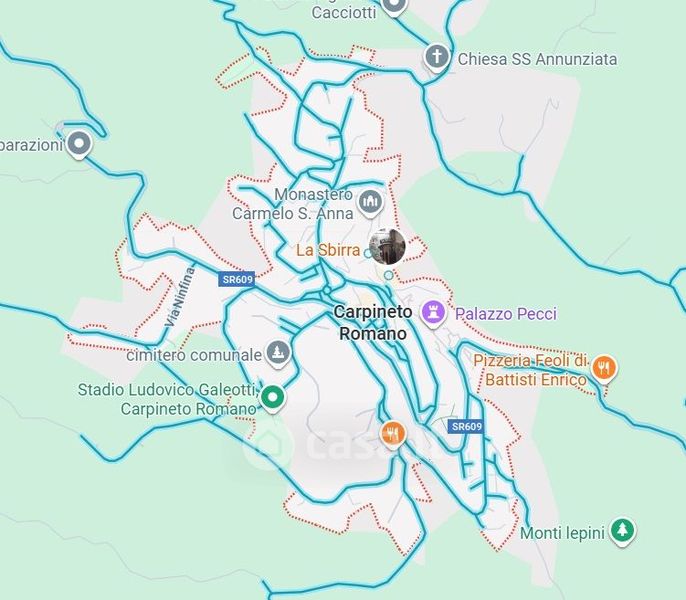Screen dimensions: 686x600
Task: Click the unlabeled orange restaurant pin
Action: tap(392, 434)
